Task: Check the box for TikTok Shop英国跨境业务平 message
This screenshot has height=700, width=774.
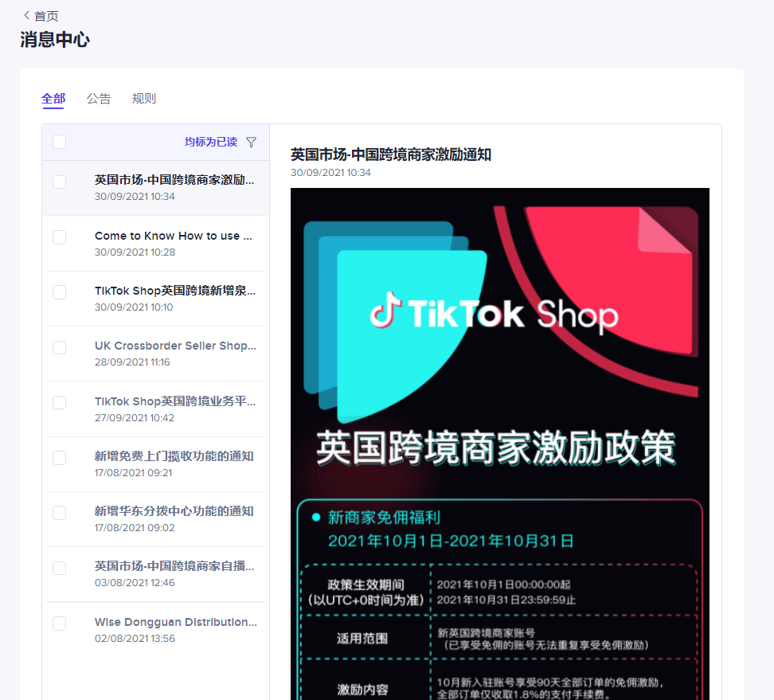Action: pyautogui.click(x=59, y=402)
